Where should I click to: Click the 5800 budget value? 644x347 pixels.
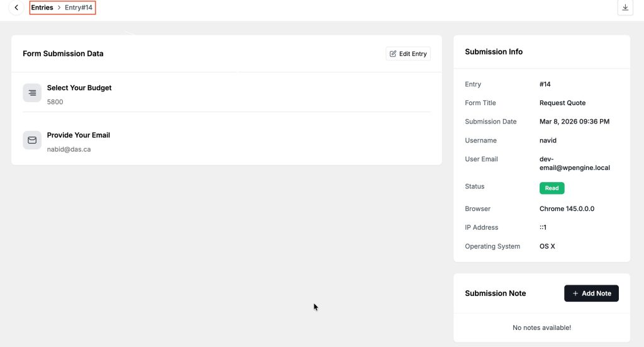pyautogui.click(x=55, y=102)
